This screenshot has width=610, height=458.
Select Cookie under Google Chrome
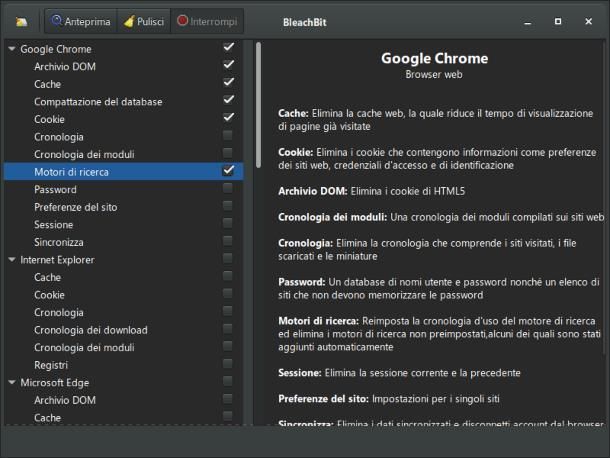[x=124, y=119]
